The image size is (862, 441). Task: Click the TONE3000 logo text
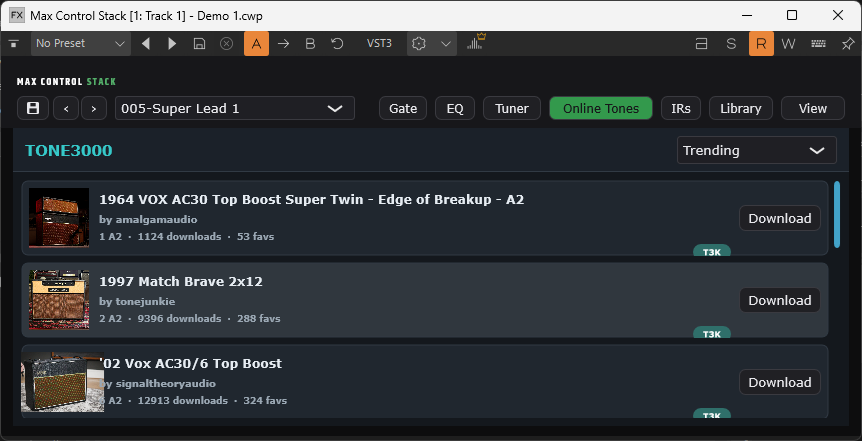[x=69, y=150]
